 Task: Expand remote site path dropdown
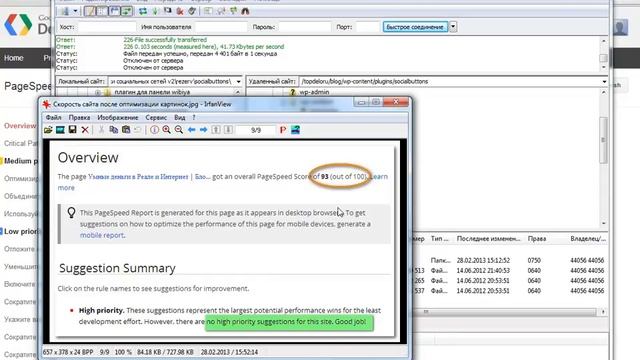tap(604, 82)
